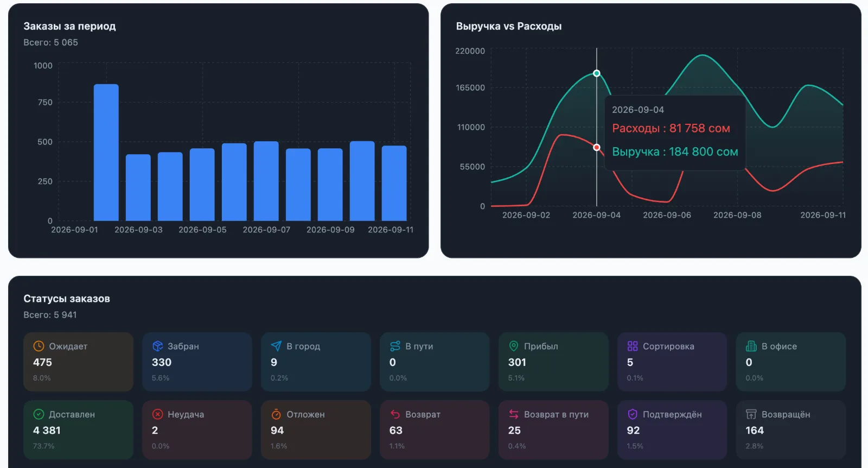
Task: Click the shield icon beside Подтверждён
Action: tap(633, 414)
